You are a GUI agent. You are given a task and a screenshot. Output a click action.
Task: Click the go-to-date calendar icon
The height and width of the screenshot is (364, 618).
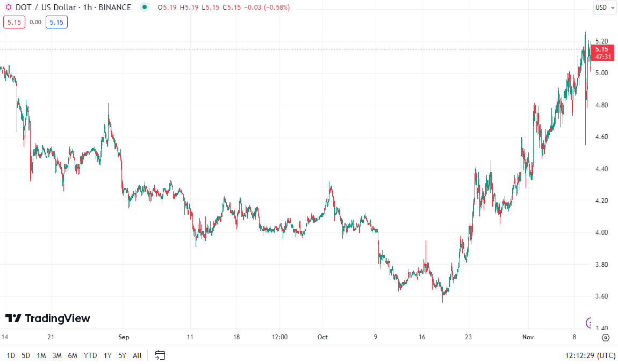[x=160, y=355]
